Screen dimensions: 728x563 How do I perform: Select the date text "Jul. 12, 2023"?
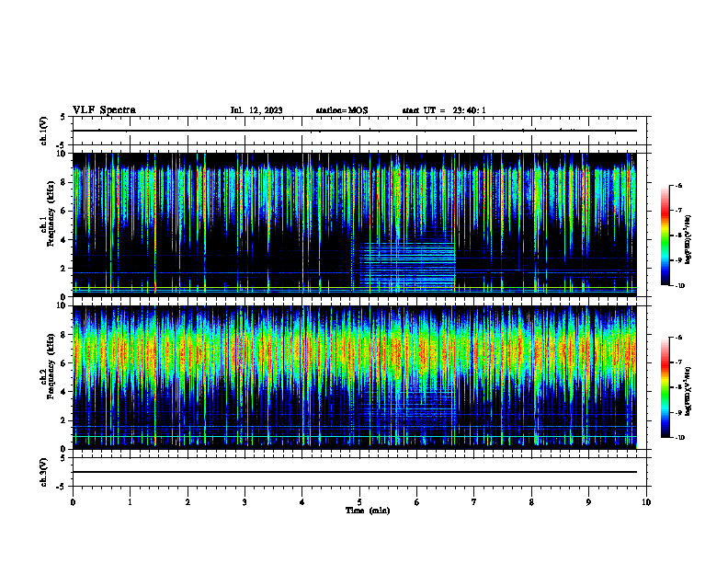(256, 110)
